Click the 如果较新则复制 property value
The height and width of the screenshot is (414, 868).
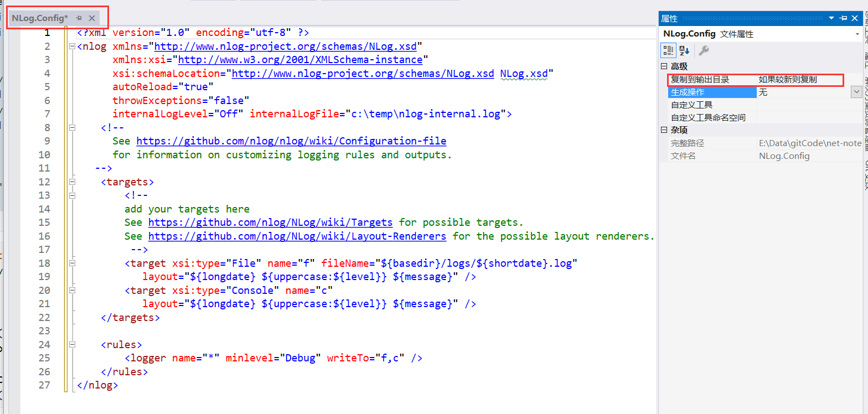787,80
